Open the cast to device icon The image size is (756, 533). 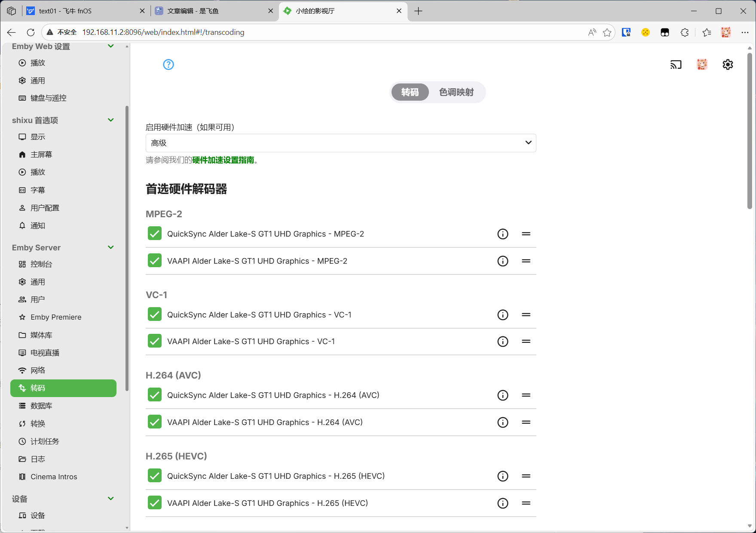(x=676, y=65)
